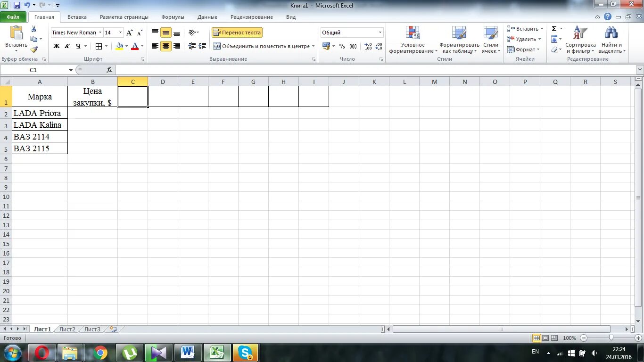The width and height of the screenshot is (644, 362).
Task: Click the Clear eraser icon
Action: [554, 49]
